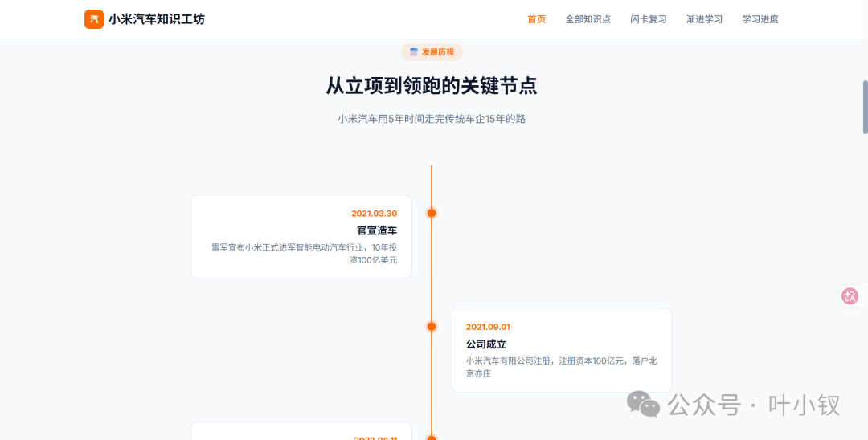Click the 2021.09.01 timeline dot
Image resolution: width=868 pixels, height=440 pixels.
[432, 327]
